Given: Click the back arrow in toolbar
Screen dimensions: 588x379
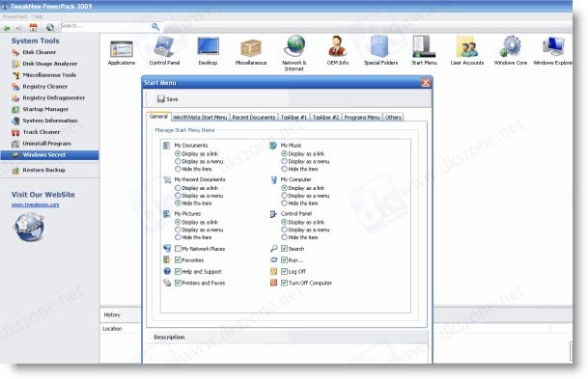Looking at the screenshot, I should click(x=7, y=28).
